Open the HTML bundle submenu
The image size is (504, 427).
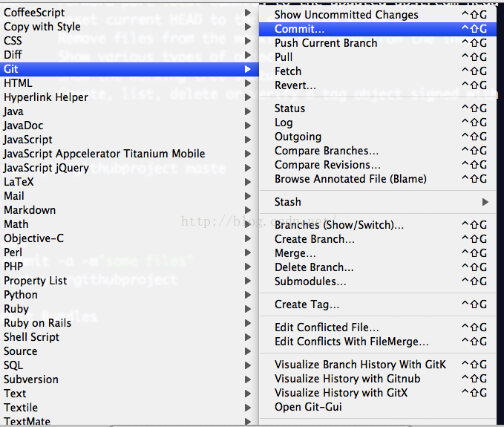(129, 83)
